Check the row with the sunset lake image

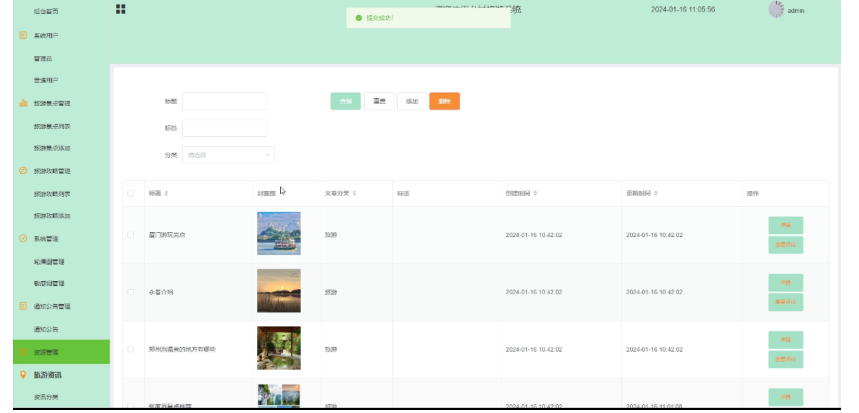pos(130,292)
